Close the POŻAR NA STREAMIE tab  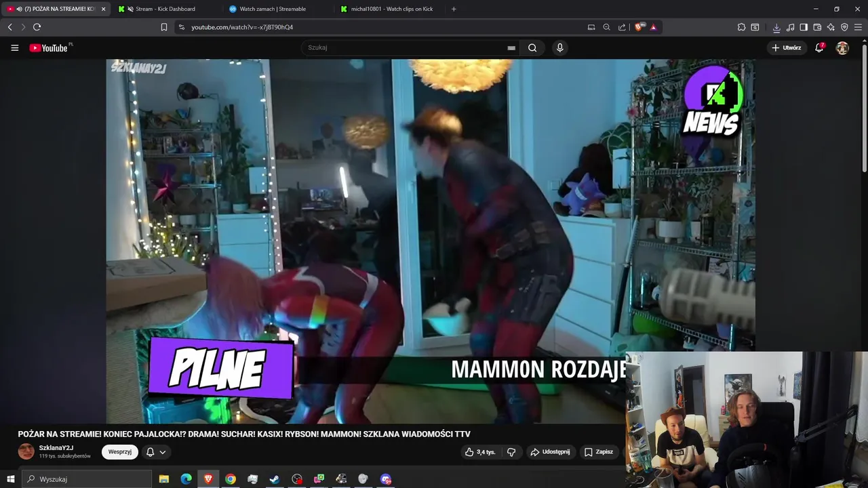point(103,9)
